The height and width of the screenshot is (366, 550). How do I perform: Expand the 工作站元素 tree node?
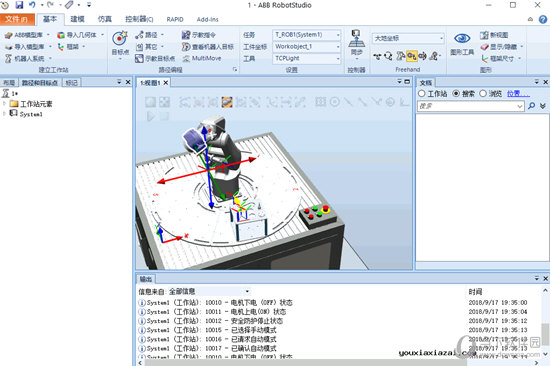point(5,104)
